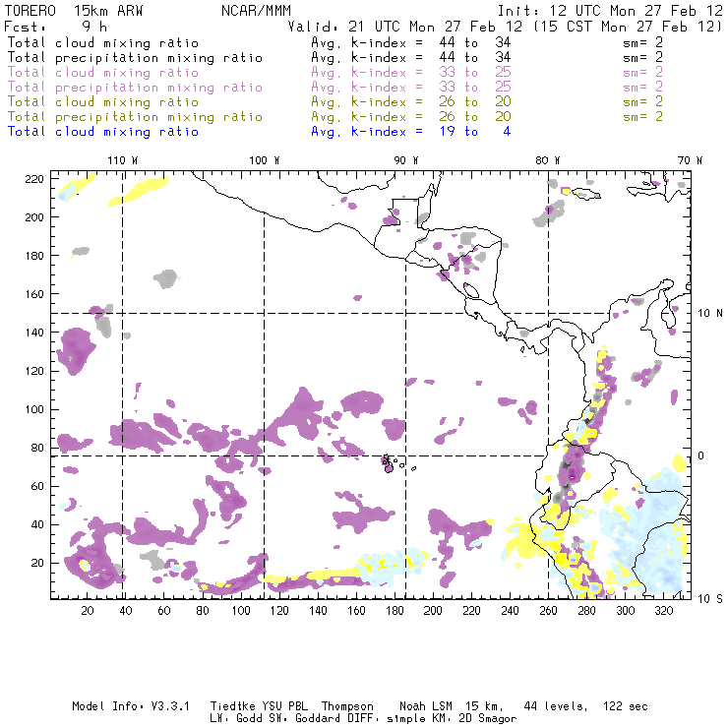The height and width of the screenshot is (728, 728).
Task: Click the 70 W longitude label
Action: click(692, 159)
